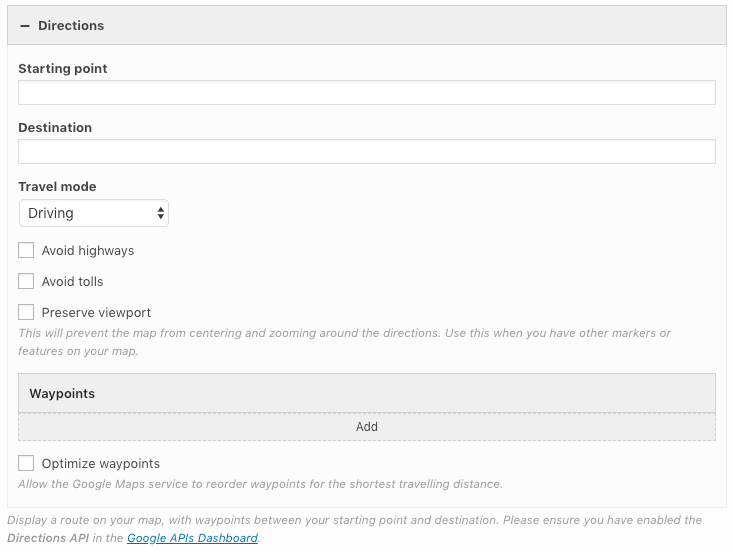Click the Starting point field label
733x551 pixels.
pyautogui.click(x=63, y=69)
